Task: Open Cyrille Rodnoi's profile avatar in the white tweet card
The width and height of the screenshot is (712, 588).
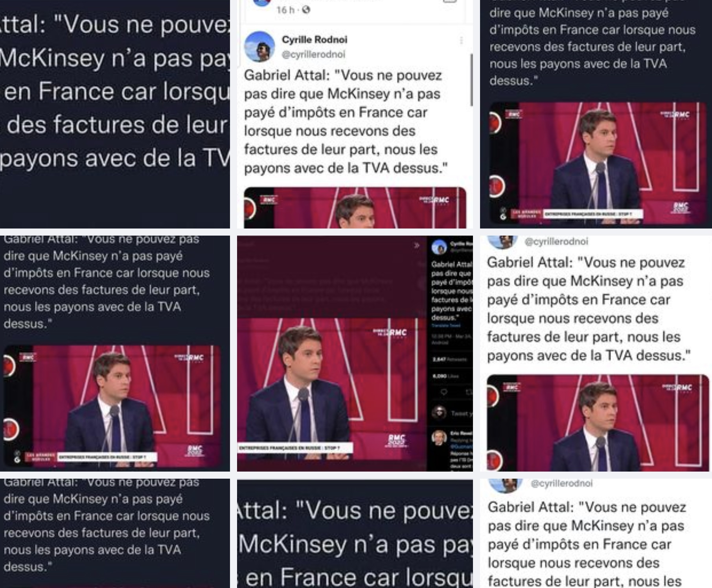Action: pos(259,46)
